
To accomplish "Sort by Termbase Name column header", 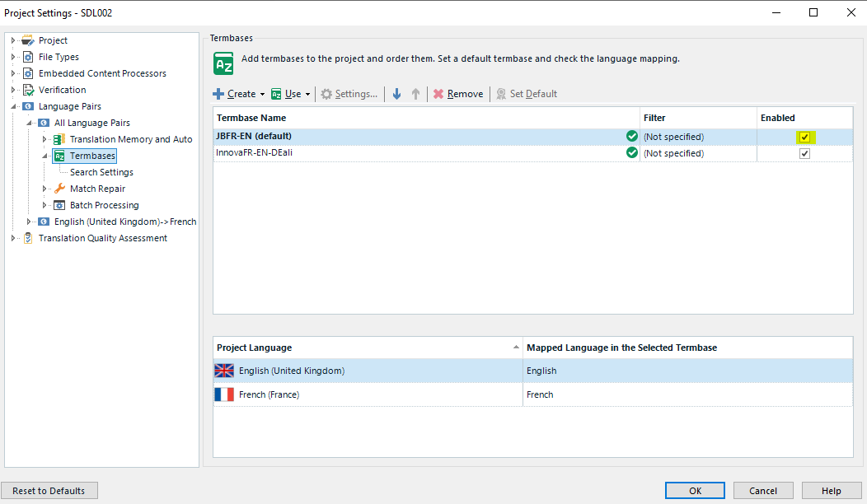I will (x=426, y=118).
